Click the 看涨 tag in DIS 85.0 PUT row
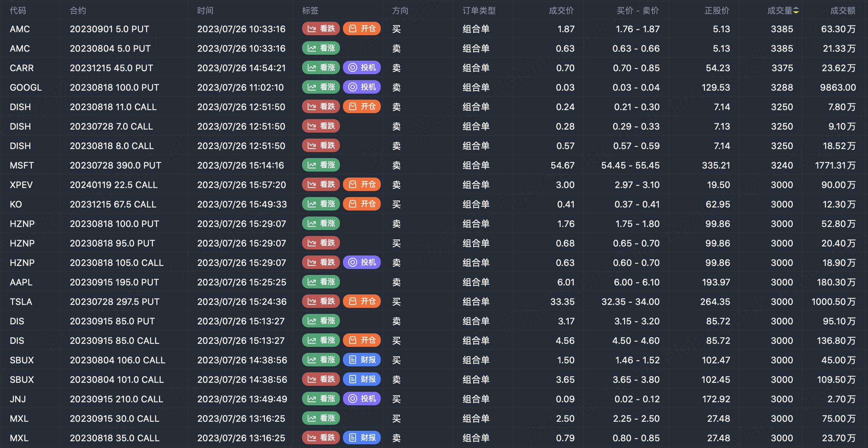The image size is (868, 448). pyautogui.click(x=321, y=321)
